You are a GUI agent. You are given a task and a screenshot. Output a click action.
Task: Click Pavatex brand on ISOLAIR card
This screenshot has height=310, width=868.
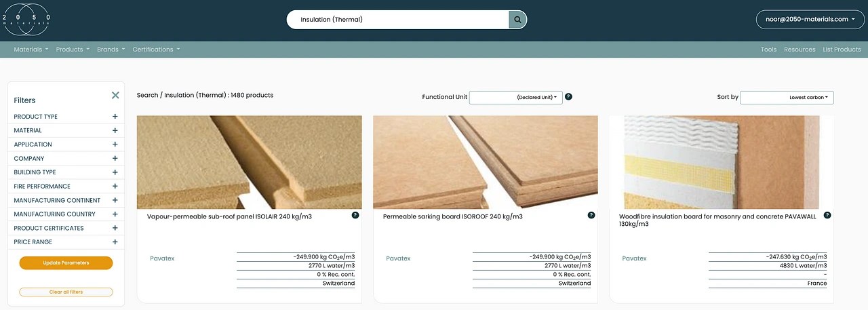coord(161,258)
